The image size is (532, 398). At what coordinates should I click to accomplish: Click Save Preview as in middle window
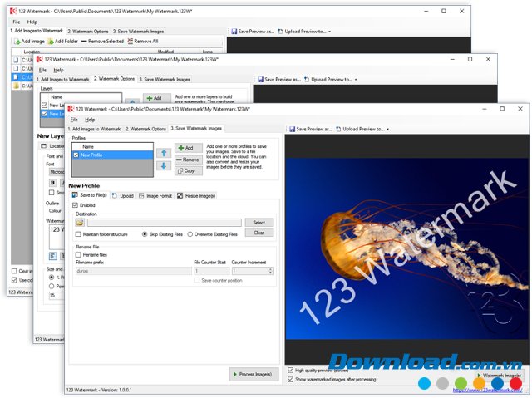(x=279, y=79)
